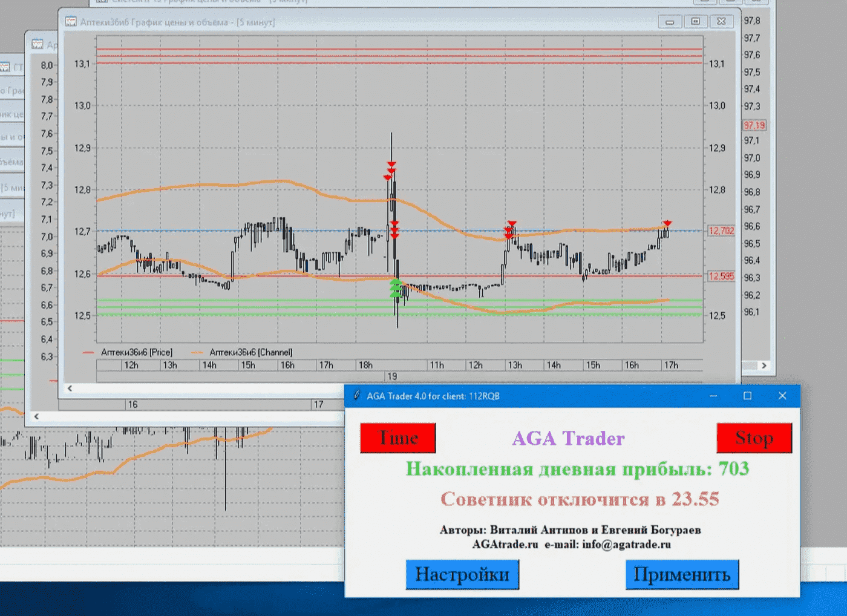
Task: Click the red Time button in AGA Trader
Action: pos(398,437)
